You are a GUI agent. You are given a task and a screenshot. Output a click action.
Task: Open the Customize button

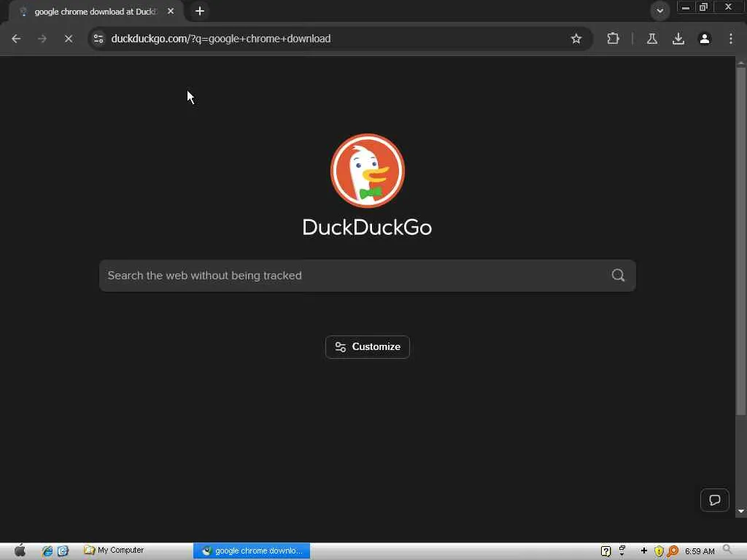[x=368, y=346]
